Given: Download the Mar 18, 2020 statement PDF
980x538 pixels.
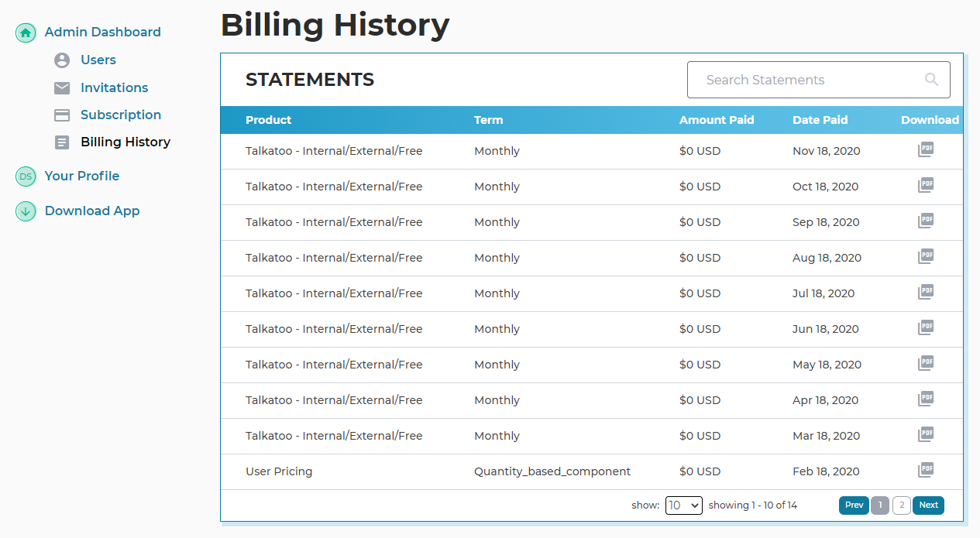Looking at the screenshot, I should click(926, 435).
